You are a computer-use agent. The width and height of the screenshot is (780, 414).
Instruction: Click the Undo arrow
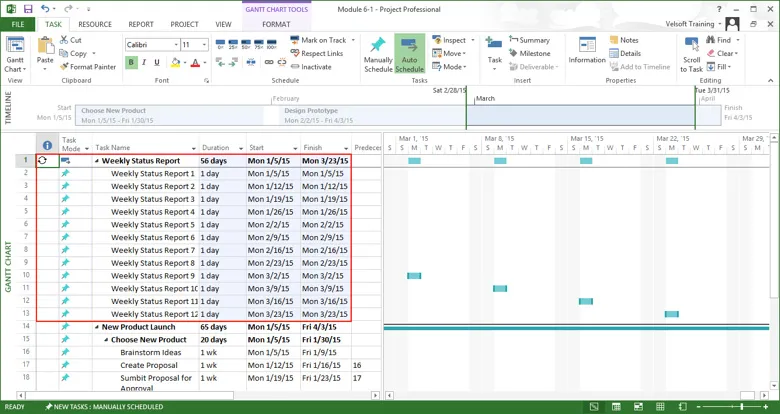click(x=45, y=9)
